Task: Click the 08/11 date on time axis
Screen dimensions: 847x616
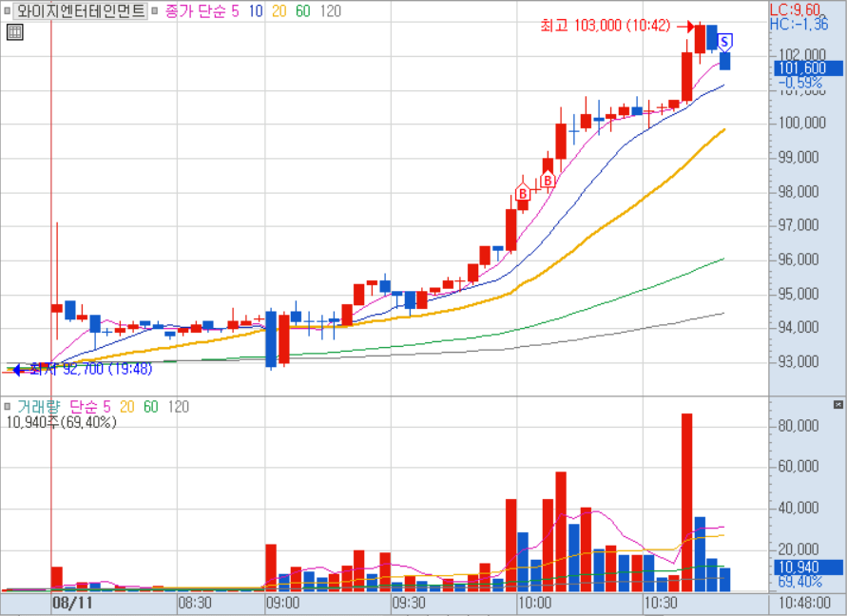Action: (x=72, y=603)
